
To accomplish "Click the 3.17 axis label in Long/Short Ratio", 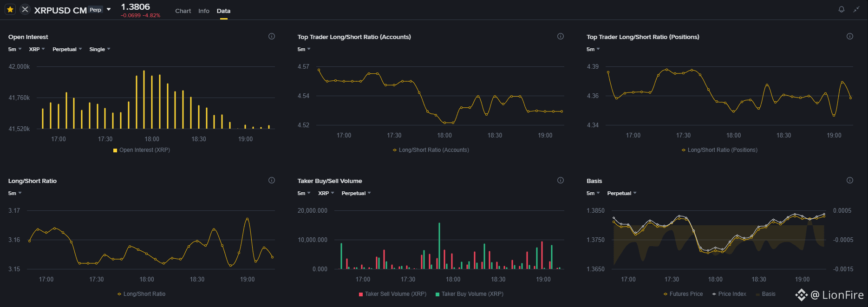I will tap(14, 210).
